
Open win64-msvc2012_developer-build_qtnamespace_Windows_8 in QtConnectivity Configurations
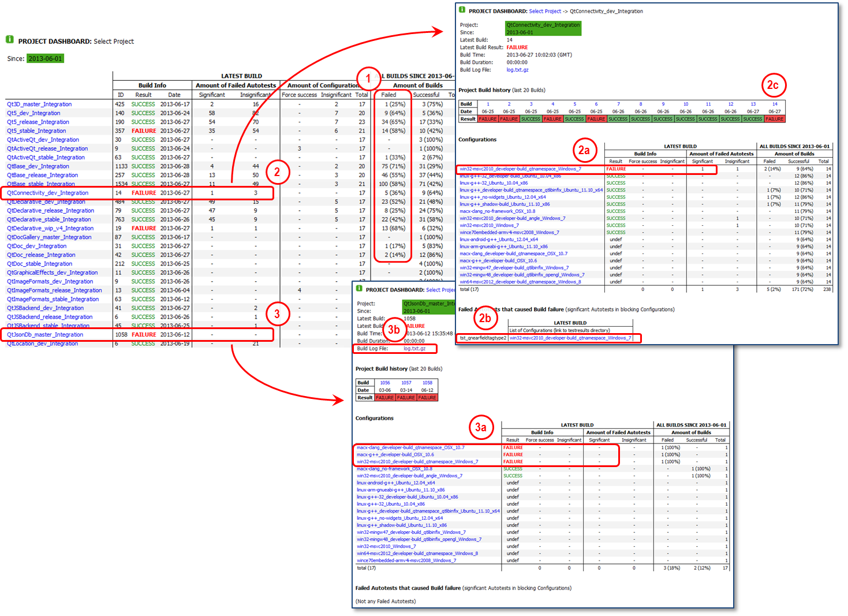520,282
